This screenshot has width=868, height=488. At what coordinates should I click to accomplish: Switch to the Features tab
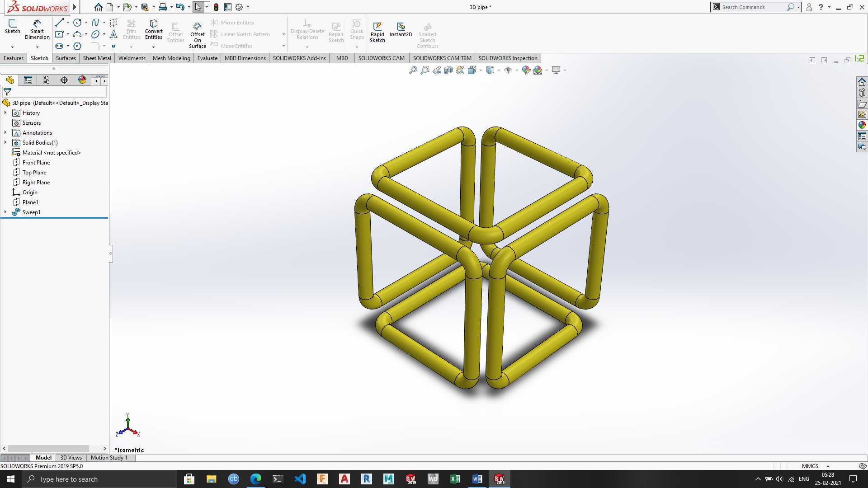point(14,58)
